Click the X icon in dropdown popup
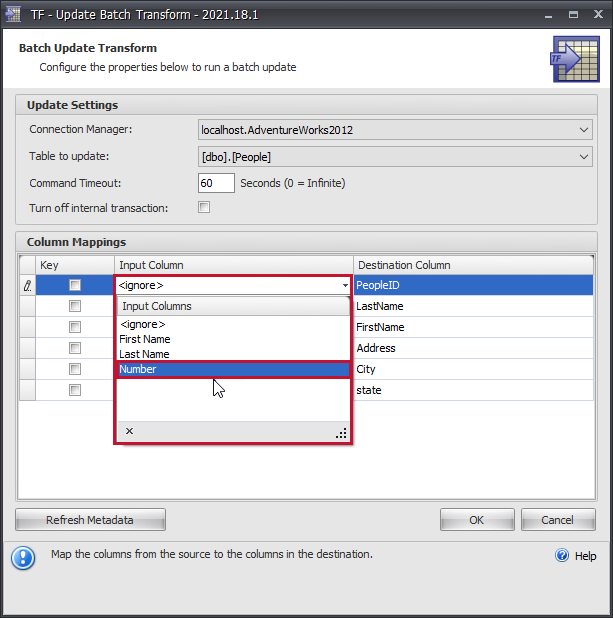 [129, 432]
